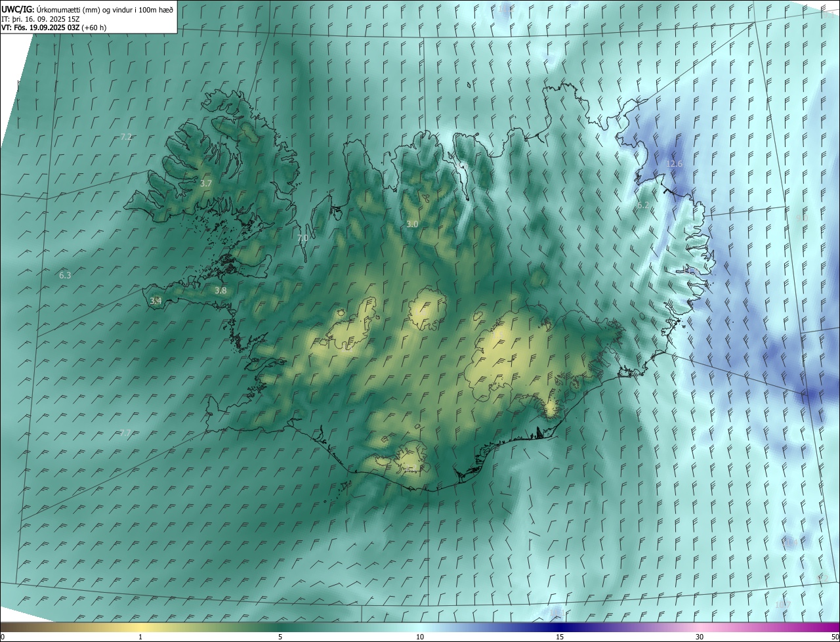The height and width of the screenshot is (642, 840).
Task: Click the map title 'Úrkomumætti (mm) og vindur í 100m hæð'
Action: (104, 9)
